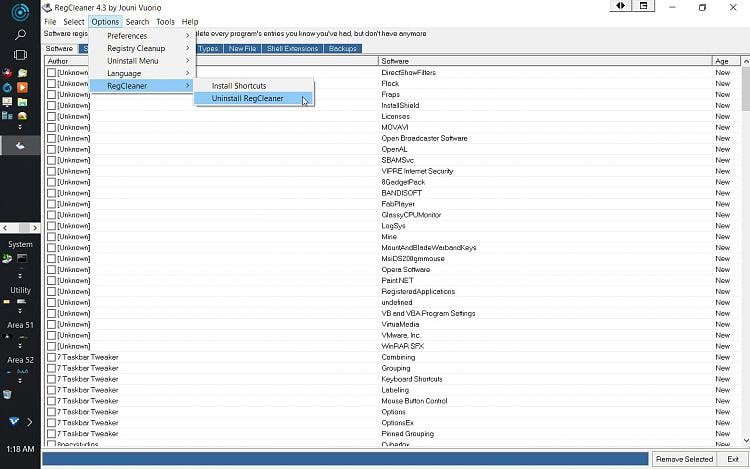The width and height of the screenshot is (750, 469).
Task: Open the Preferences submenu
Action: (x=142, y=36)
